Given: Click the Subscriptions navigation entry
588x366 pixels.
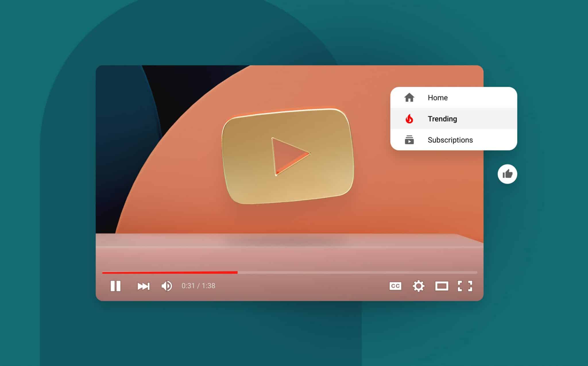Looking at the screenshot, I should [451, 139].
